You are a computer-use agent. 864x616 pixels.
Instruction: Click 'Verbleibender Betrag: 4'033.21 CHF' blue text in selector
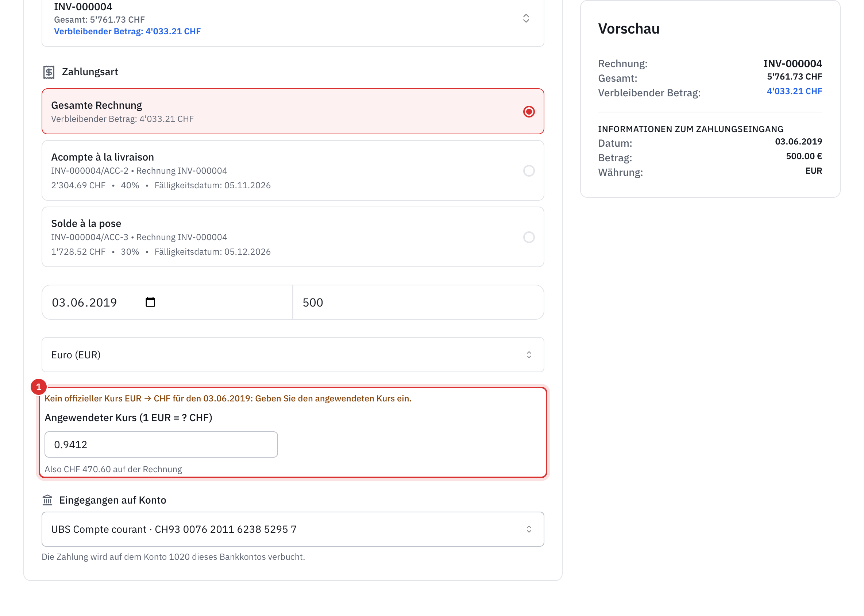[127, 31]
